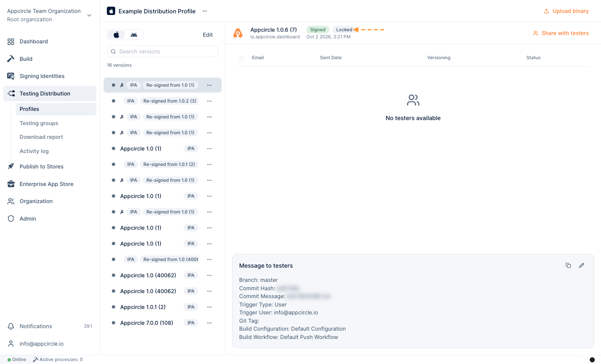601x364 pixels.
Task: Click the Signed status badge
Action: pos(318,30)
